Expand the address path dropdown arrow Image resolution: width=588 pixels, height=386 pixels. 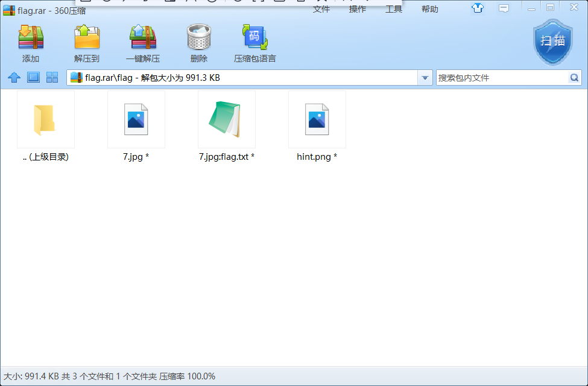coord(425,78)
